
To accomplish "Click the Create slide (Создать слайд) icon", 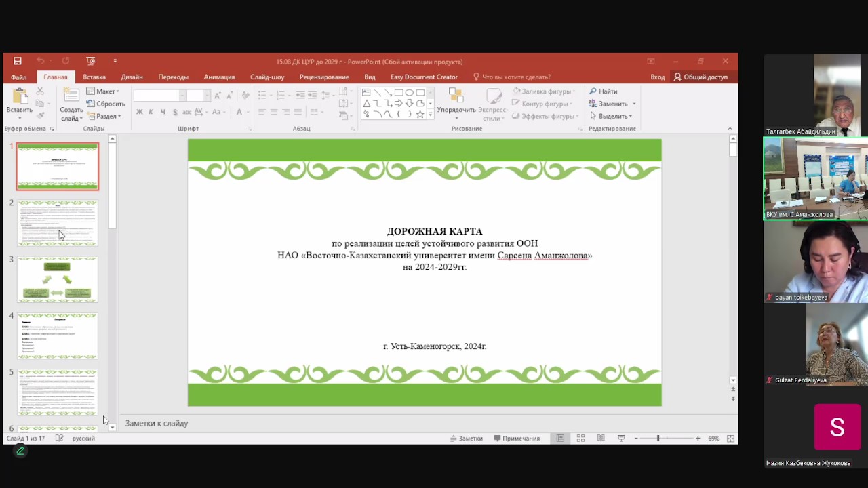I will [x=71, y=98].
